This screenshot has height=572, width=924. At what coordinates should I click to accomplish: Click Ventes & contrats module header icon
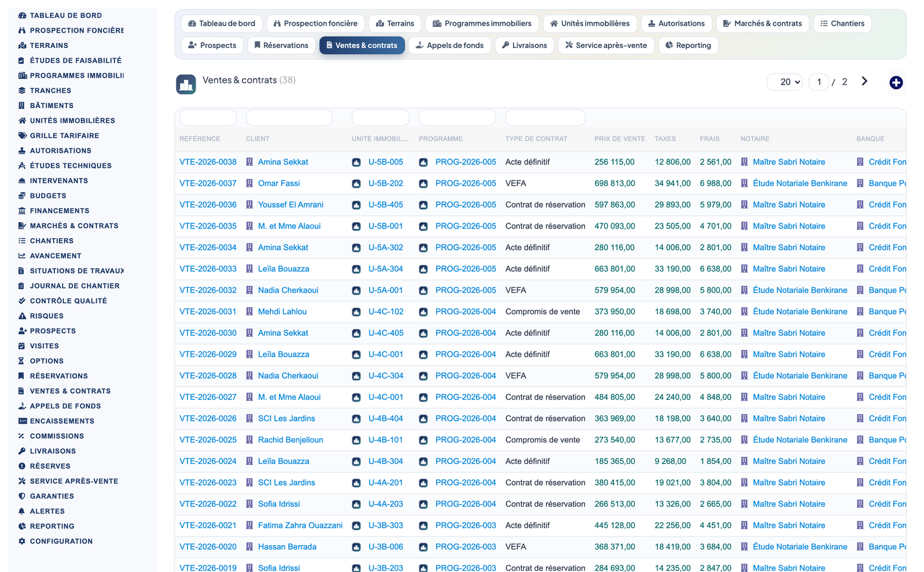coord(186,84)
